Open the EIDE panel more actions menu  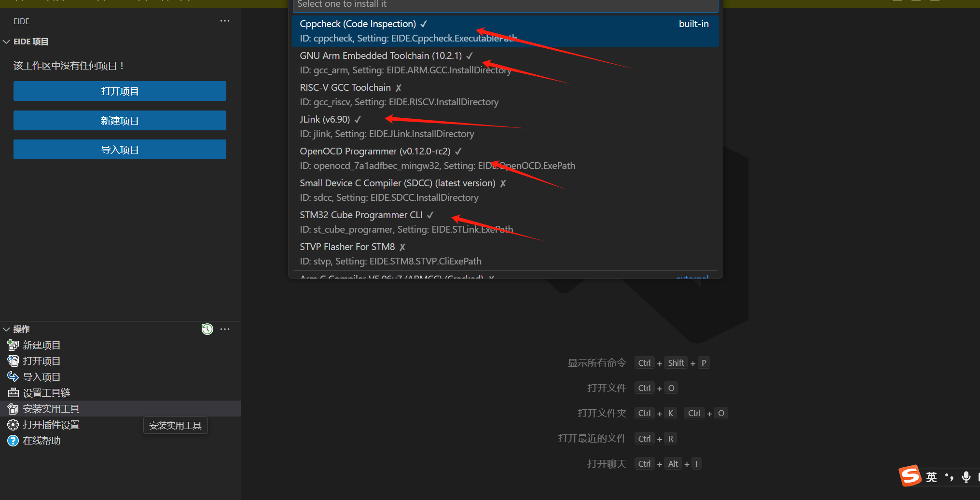(225, 21)
